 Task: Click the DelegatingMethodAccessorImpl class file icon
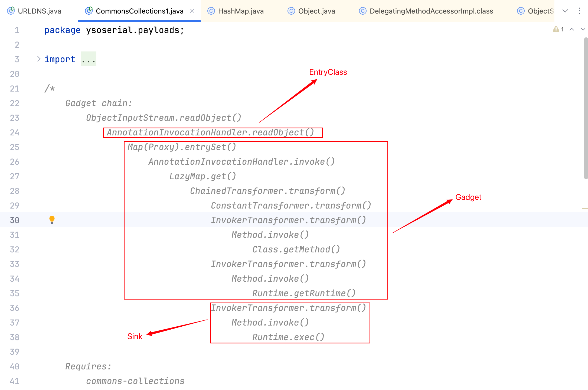click(362, 11)
